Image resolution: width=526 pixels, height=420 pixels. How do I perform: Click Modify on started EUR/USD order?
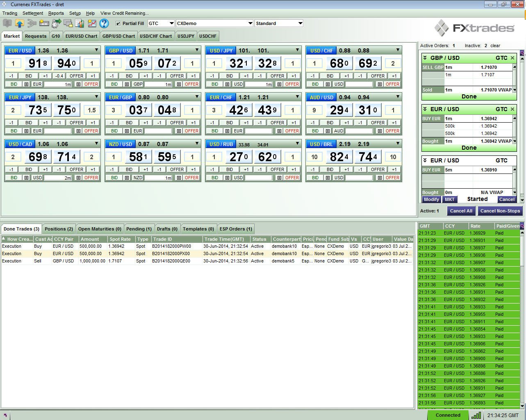432,199
